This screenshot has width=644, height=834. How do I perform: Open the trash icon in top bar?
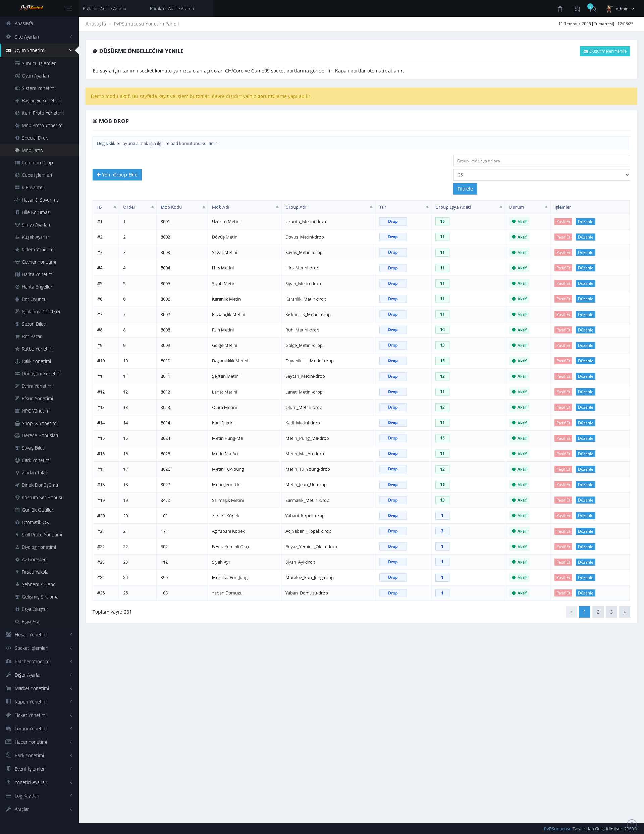coord(560,9)
